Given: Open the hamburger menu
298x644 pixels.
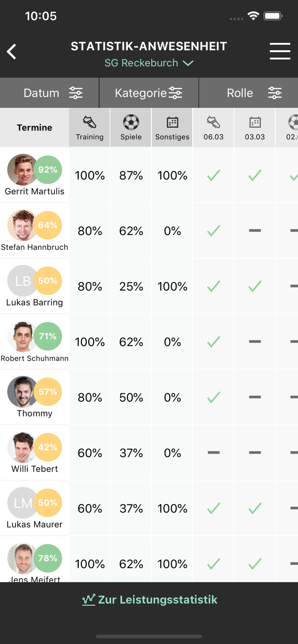Looking at the screenshot, I should click(x=280, y=51).
